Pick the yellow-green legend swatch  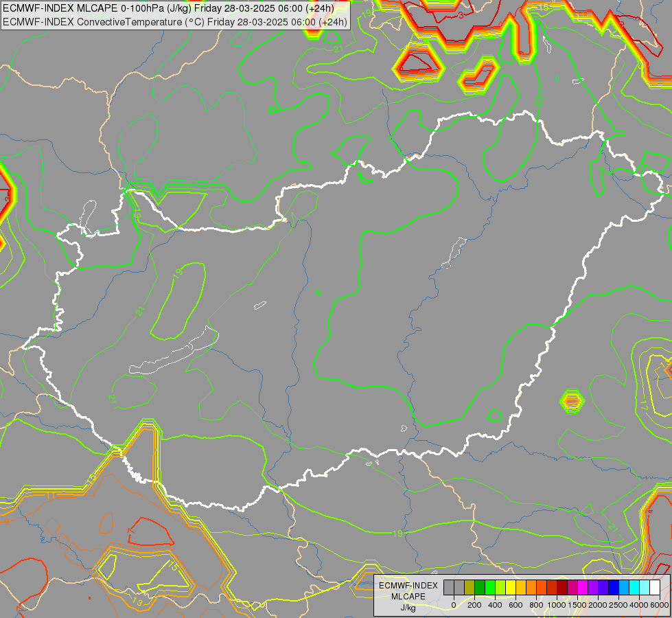pos(500,588)
